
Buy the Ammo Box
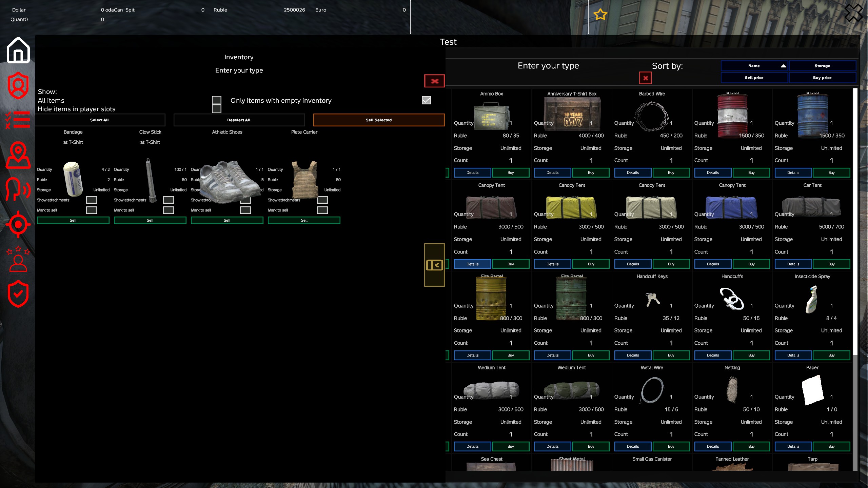point(511,172)
